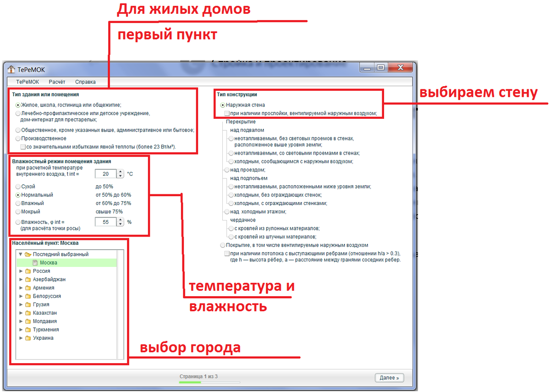Click the Армения folder icon
Image resolution: width=550 pixels, height=392 pixels.
(x=28, y=288)
